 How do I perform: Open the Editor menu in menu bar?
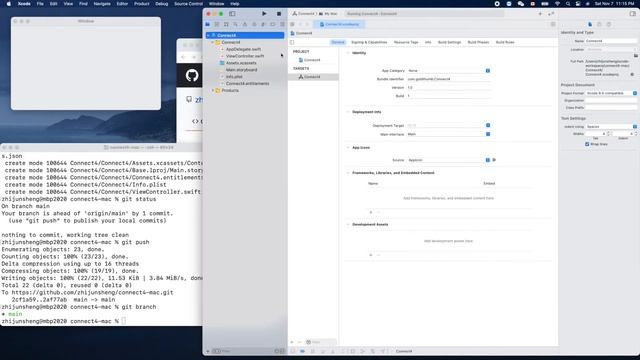click(122, 4)
